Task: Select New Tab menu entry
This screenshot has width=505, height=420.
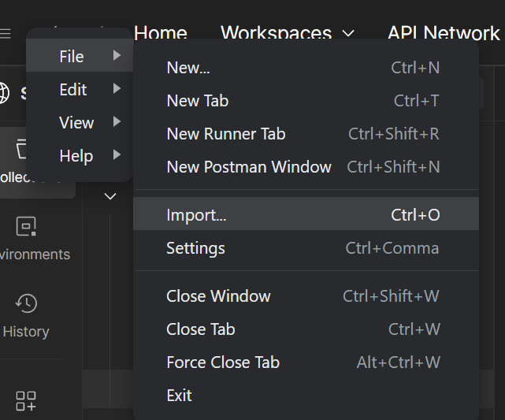Action: [x=306, y=101]
